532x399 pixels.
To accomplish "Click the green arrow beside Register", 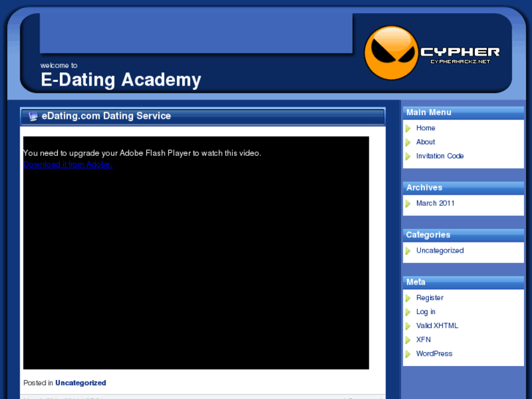I will click(408, 298).
